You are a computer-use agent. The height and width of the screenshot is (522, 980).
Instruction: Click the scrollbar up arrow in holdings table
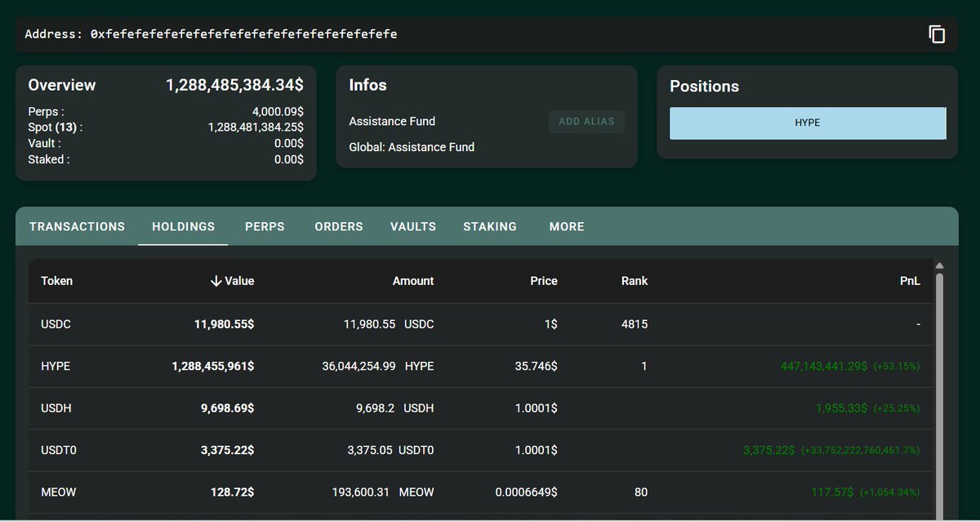click(939, 265)
